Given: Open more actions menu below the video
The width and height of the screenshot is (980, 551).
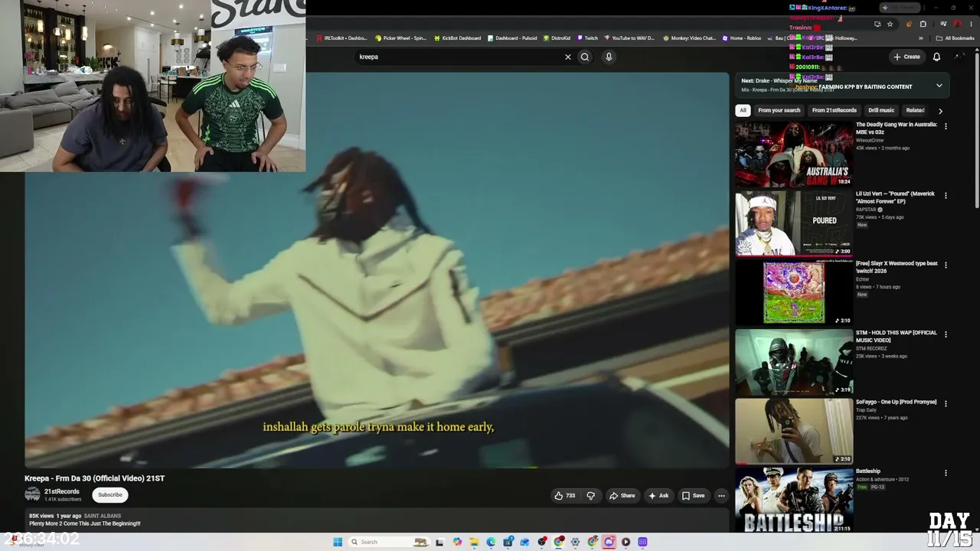Looking at the screenshot, I should 721,496.
